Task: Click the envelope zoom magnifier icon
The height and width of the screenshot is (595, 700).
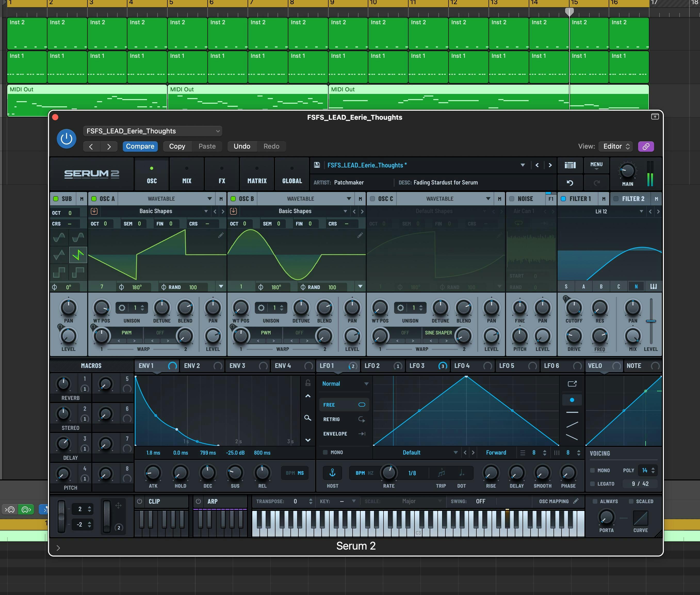Action: tap(307, 418)
